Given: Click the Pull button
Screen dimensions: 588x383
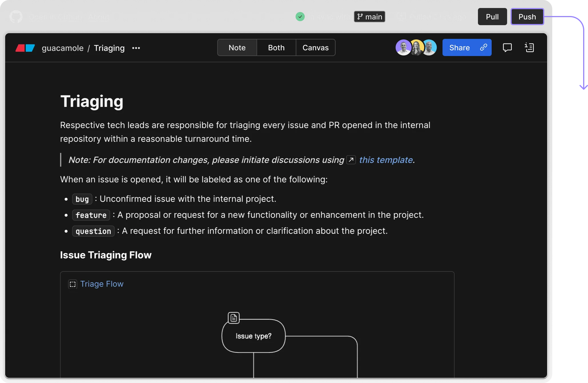Looking at the screenshot, I should click(492, 17).
